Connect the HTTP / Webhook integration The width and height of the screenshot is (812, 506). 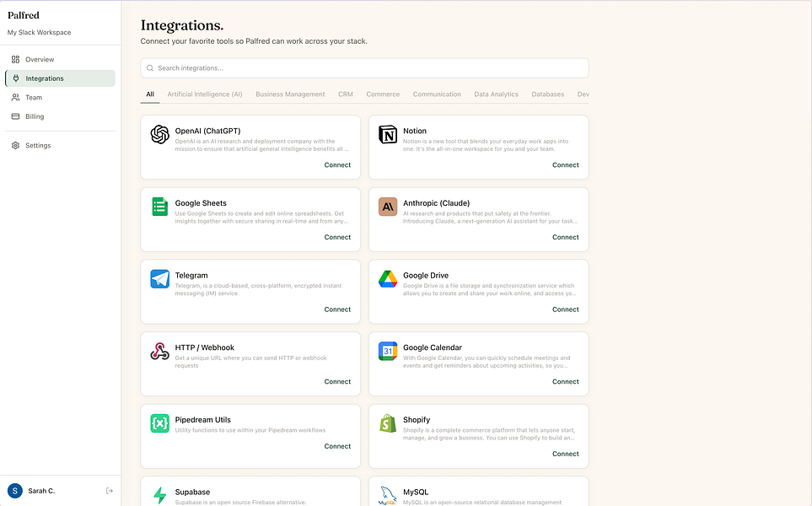(337, 382)
